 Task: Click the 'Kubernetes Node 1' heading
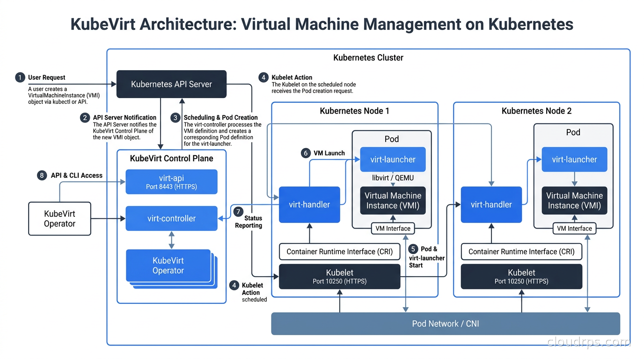click(x=354, y=111)
